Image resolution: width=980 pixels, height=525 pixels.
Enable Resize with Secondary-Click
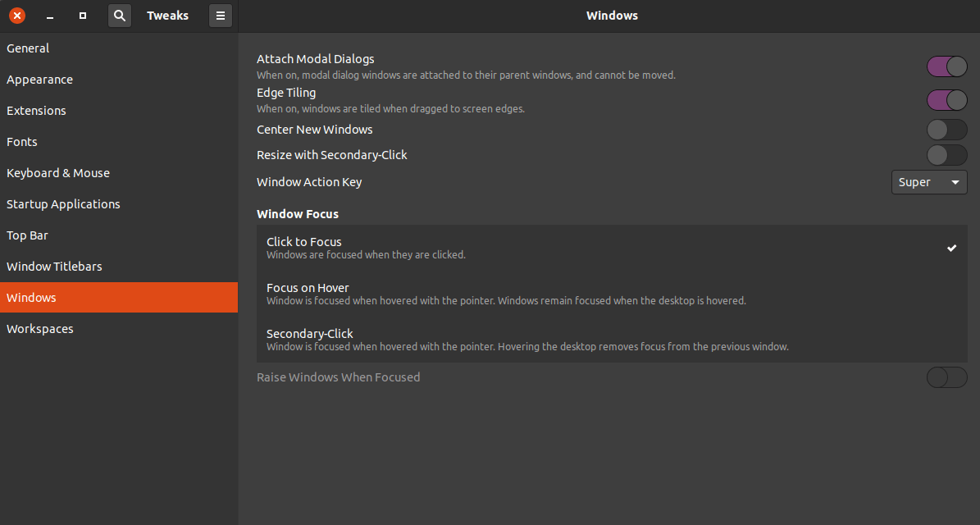point(946,154)
